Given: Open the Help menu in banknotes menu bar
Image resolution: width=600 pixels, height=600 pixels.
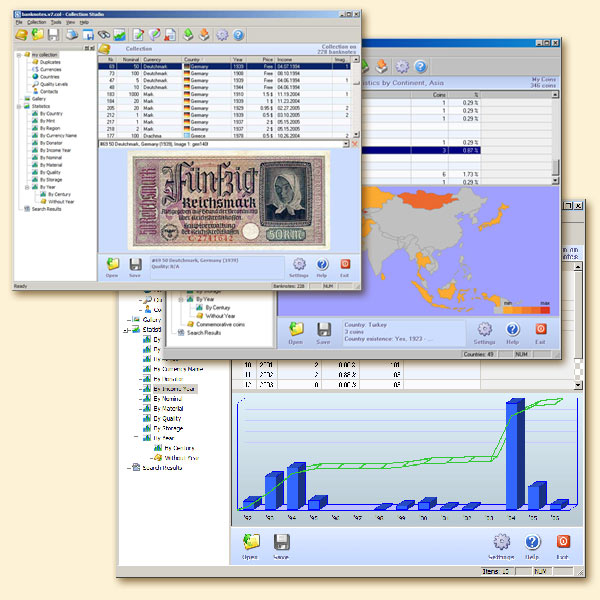Looking at the screenshot, I should pos(84,22).
